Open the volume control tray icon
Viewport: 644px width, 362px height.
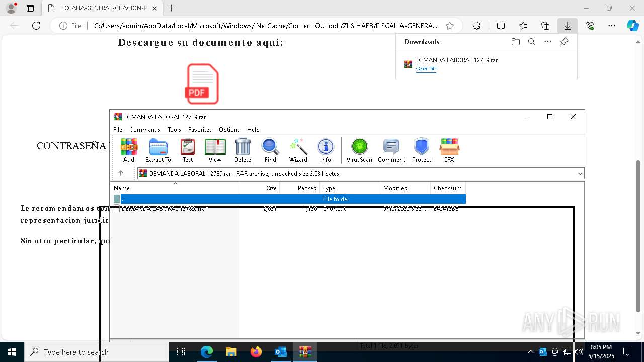pos(579,352)
